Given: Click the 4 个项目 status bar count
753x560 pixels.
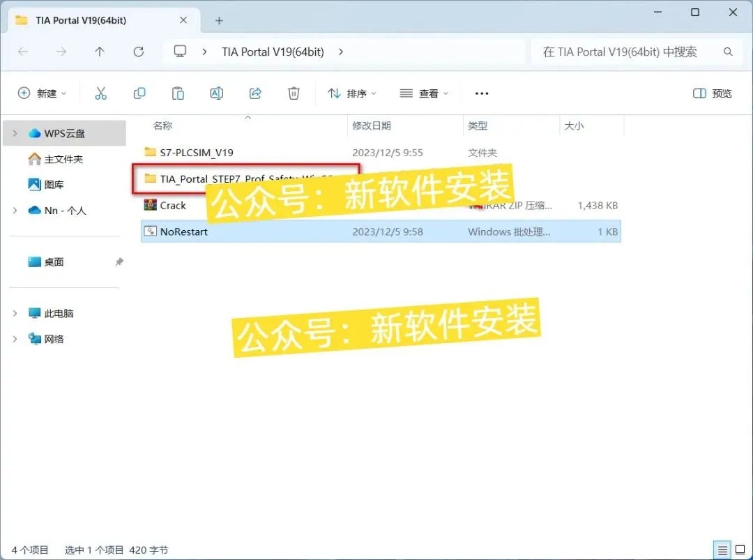Looking at the screenshot, I should click(x=30, y=550).
